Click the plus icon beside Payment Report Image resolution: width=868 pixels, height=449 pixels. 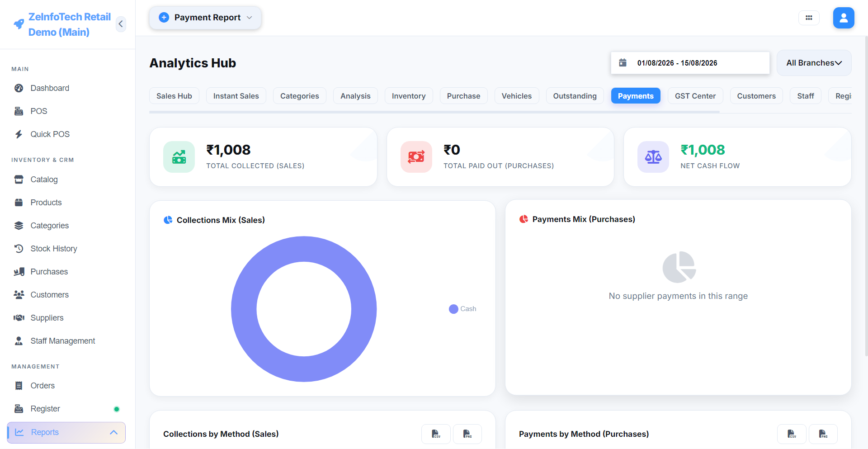164,18
